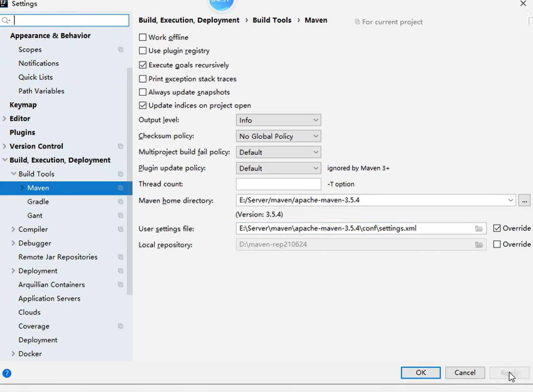Image resolution: width=533 pixels, height=392 pixels.
Task: Open the Output level dropdown
Action: 278,120
